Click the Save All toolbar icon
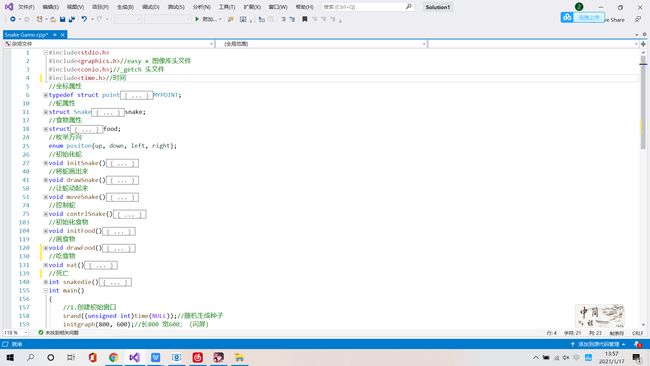 pos(72,19)
